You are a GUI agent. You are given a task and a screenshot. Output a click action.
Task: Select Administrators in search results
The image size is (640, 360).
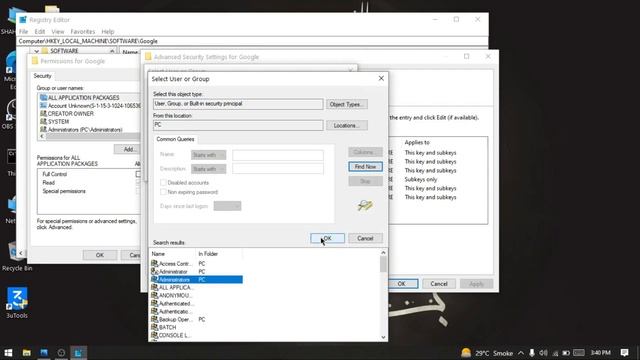pyautogui.click(x=197, y=280)
